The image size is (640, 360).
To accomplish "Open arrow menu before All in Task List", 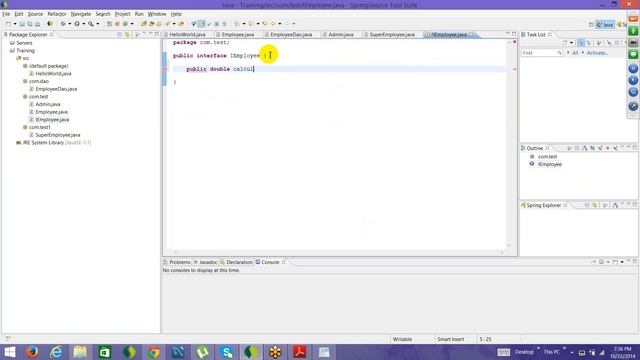I will [x=568, y=53].
